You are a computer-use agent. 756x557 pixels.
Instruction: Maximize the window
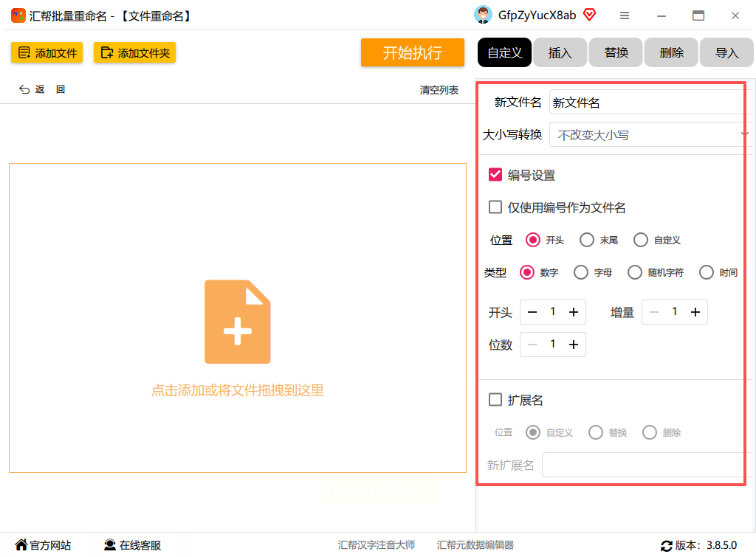698,16
